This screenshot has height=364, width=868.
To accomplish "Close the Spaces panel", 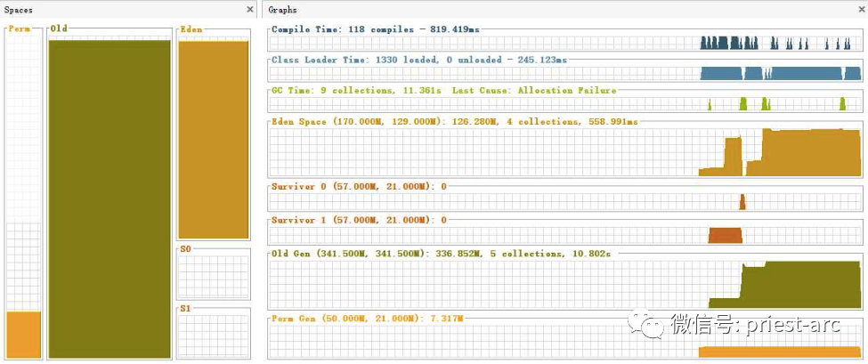I will click(250, 10).
